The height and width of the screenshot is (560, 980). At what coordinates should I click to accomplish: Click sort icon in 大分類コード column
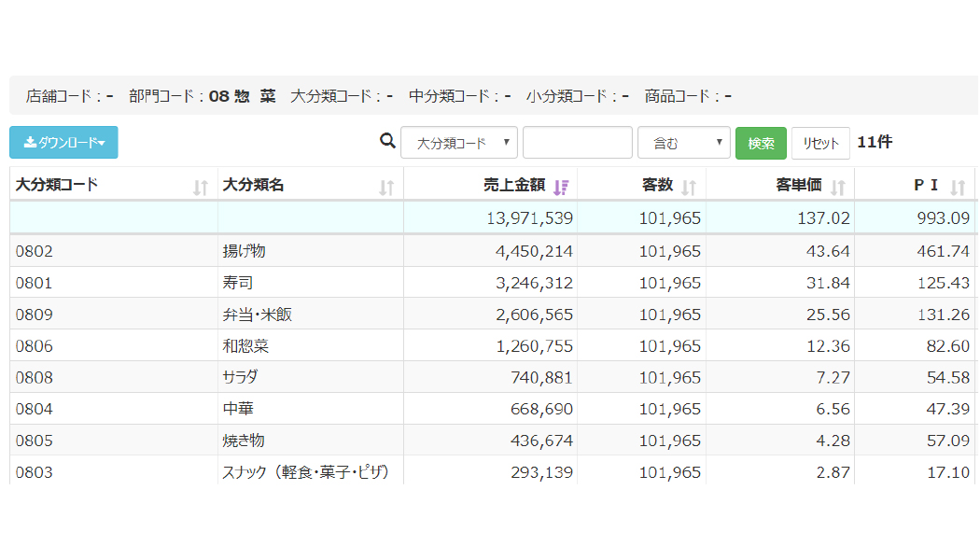(x=200, y=188)
